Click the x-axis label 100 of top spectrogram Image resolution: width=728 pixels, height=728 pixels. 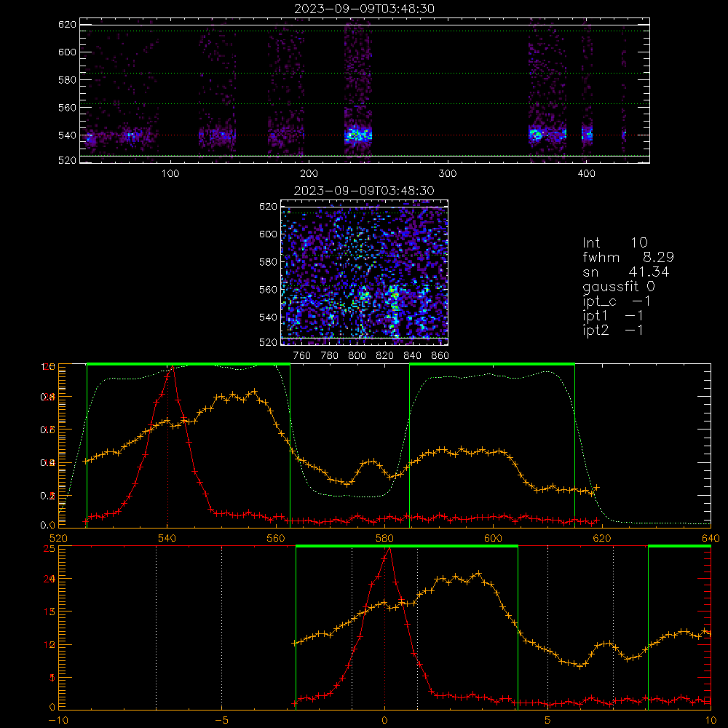coord(170,174)
